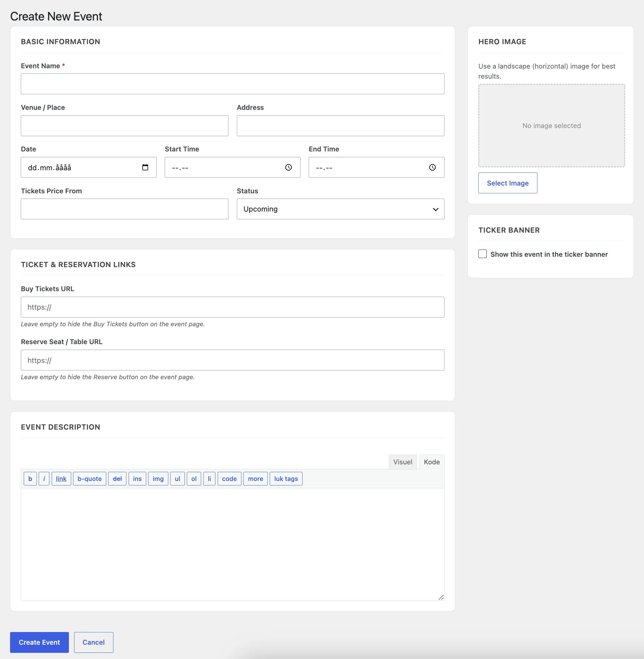Open the Date calendar picker icon
This screenshot has height=659, width=644.
pos(145,167)
